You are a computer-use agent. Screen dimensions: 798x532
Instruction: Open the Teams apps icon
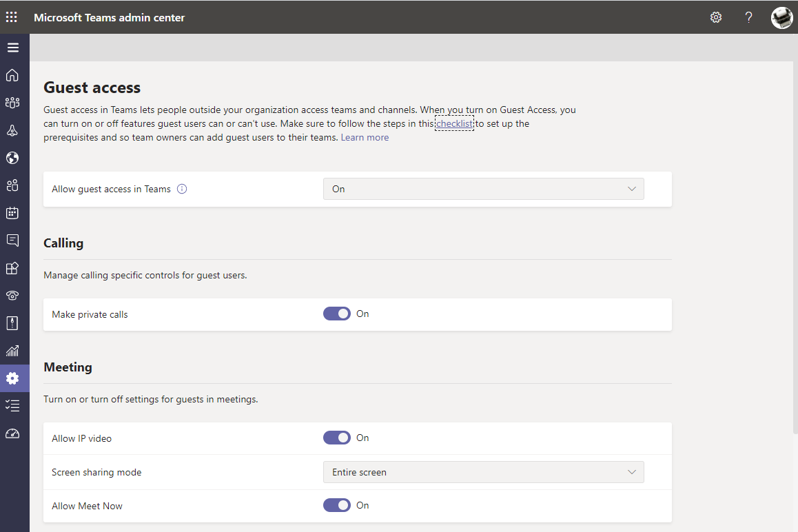click(12, 268)
